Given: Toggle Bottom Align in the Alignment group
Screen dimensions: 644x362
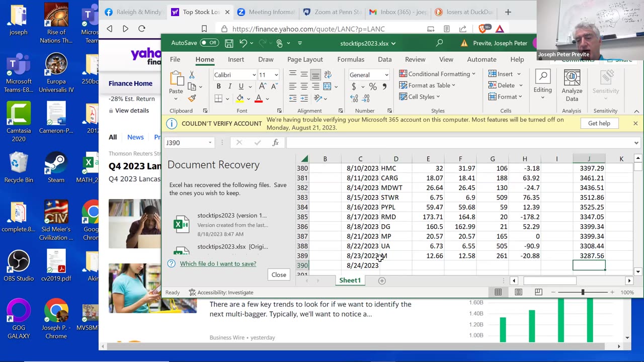Looking at the screenshot, I should [315, 75].
